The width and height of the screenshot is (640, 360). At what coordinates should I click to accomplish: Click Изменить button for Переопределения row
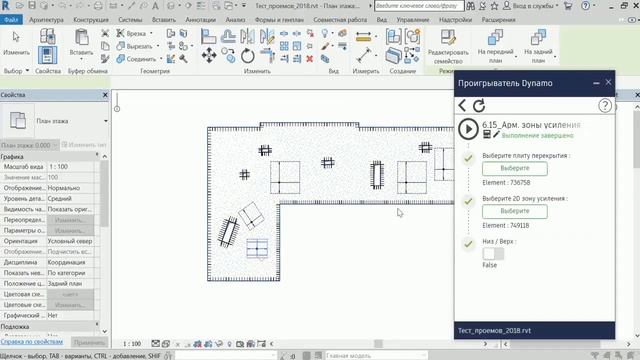point(70,220)
